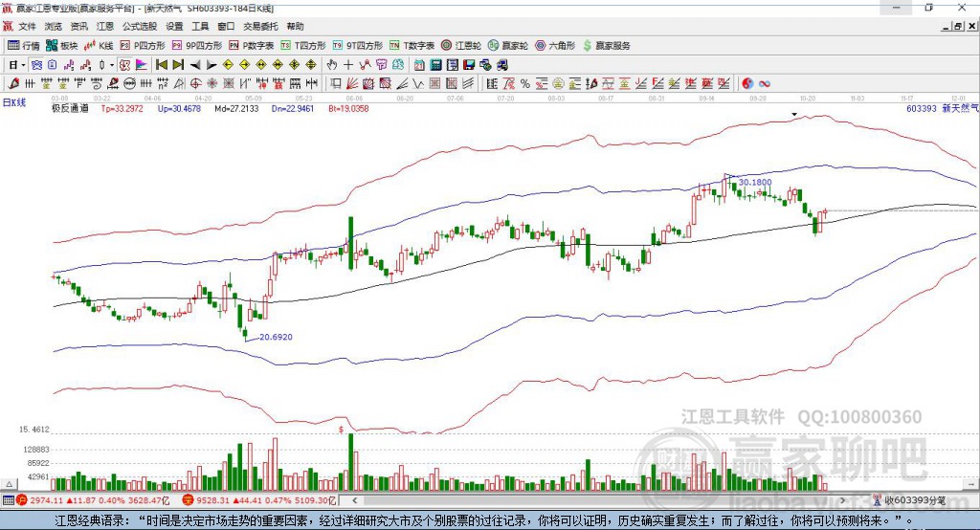Open the 公式选股 menu

point(140,26)
